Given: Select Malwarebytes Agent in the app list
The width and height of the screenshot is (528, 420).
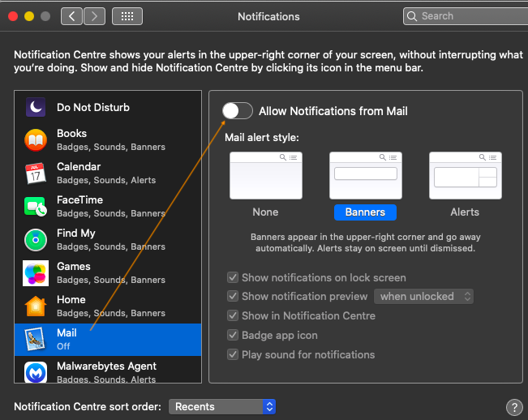Looking at the screenshot, I should coord(108,370).
